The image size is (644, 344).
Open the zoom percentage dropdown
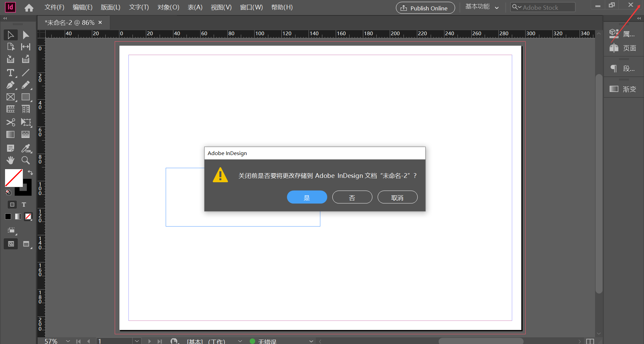pos(68,341)
